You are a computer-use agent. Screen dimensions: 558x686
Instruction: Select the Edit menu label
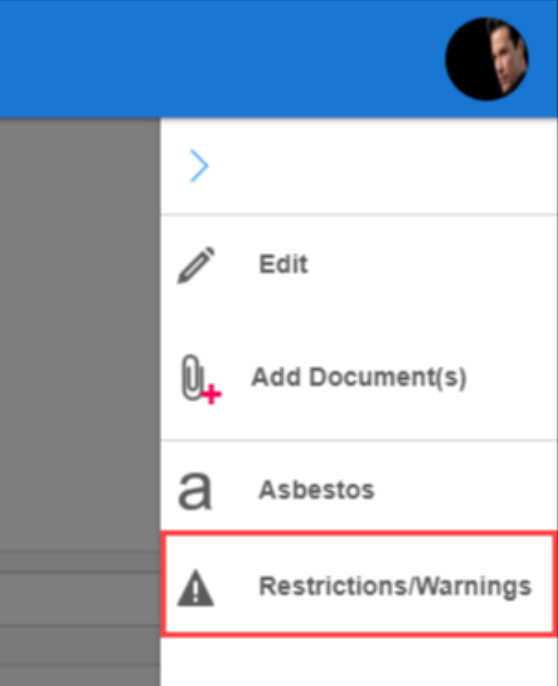coord(284,264)
